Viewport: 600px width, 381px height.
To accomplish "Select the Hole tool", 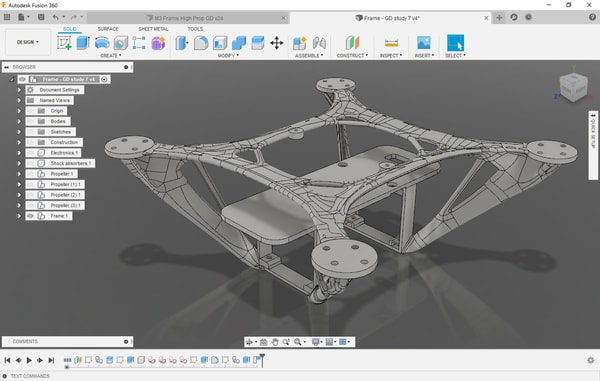I will (x=121, y=43).
